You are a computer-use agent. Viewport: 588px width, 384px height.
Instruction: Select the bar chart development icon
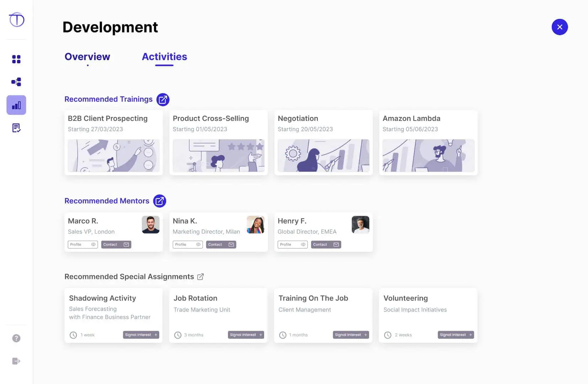(16, 105)
